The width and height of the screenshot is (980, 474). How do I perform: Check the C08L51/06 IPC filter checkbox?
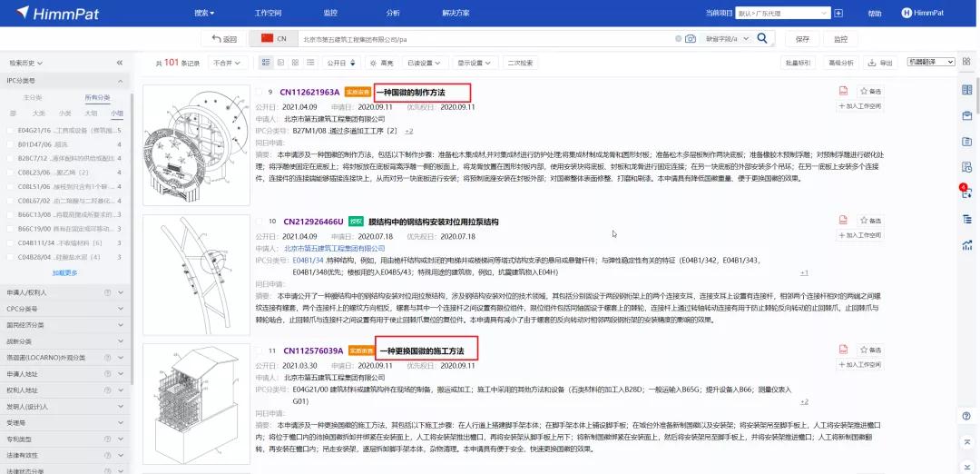coord(11,186)
